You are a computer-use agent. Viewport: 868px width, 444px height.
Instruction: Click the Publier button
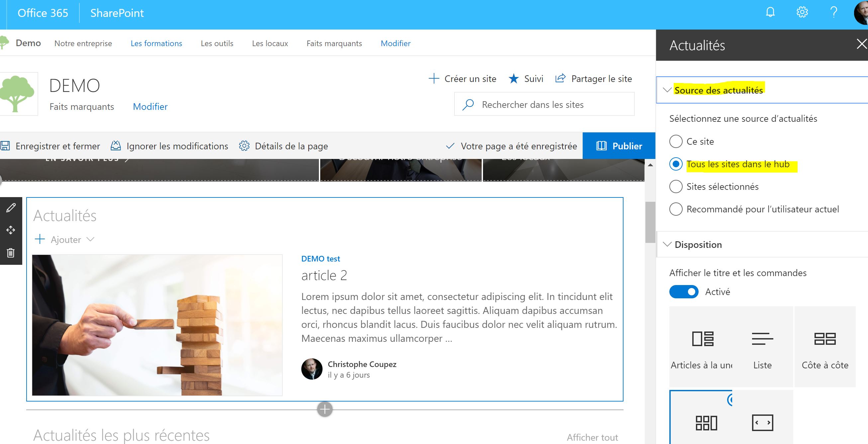[x=619, y=146]
